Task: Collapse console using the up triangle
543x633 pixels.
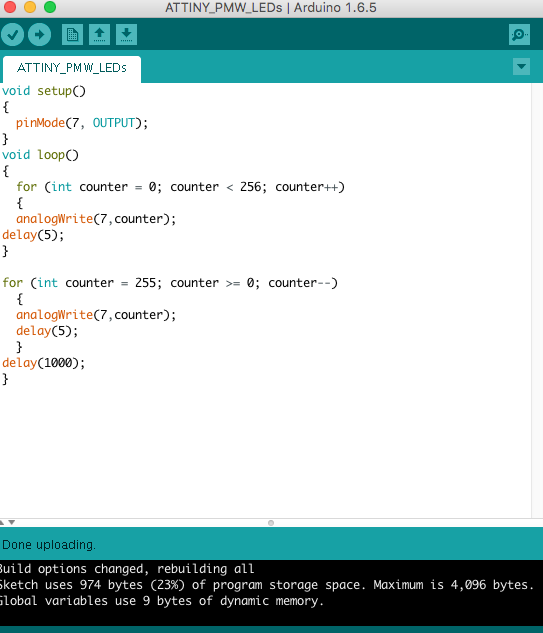Action: 2,522
